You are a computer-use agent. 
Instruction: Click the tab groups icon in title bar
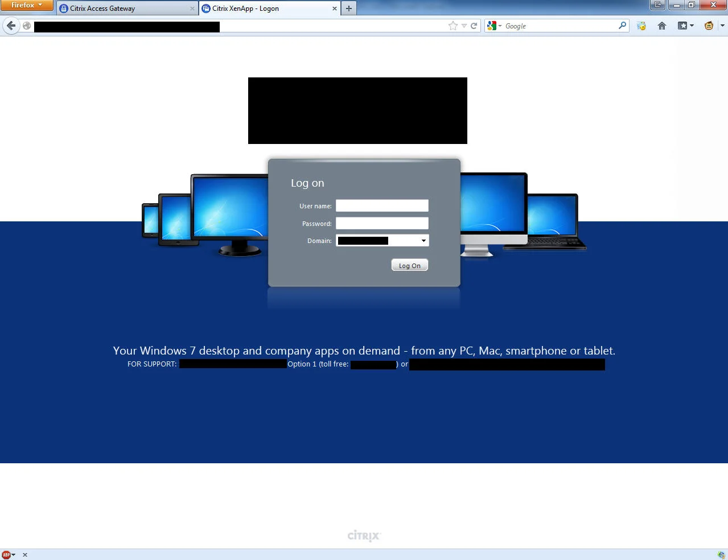657,5
